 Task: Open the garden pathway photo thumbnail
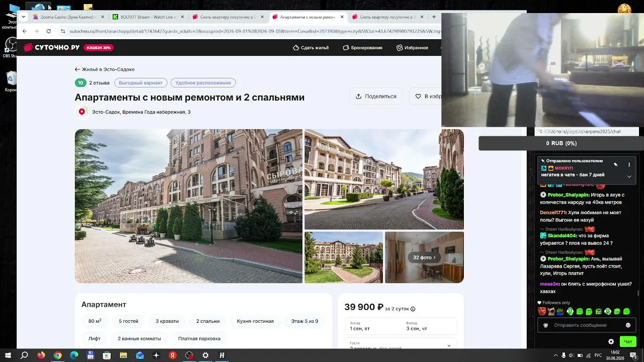(x=344, y=257)
